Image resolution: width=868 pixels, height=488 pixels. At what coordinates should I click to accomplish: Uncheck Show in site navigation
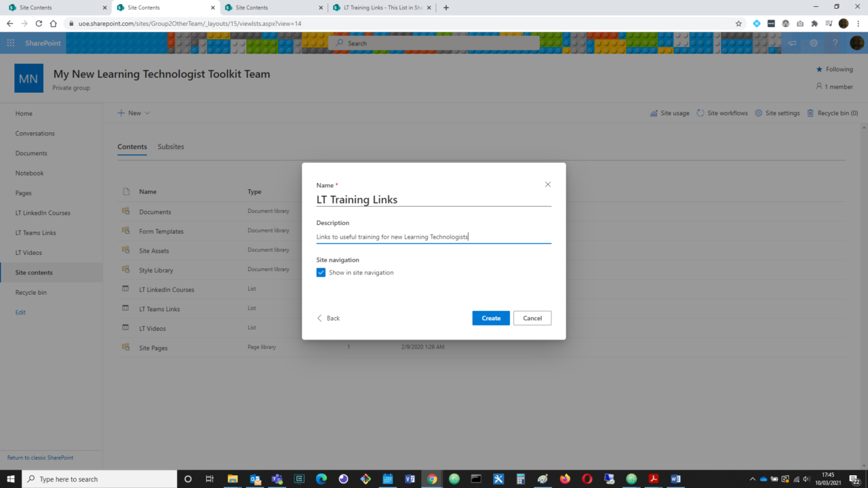pos(321,272)
